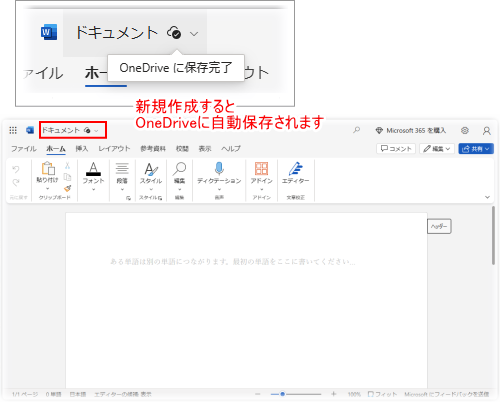Click the 0 単語 word count
500x402 pixels.
(53, 394)
